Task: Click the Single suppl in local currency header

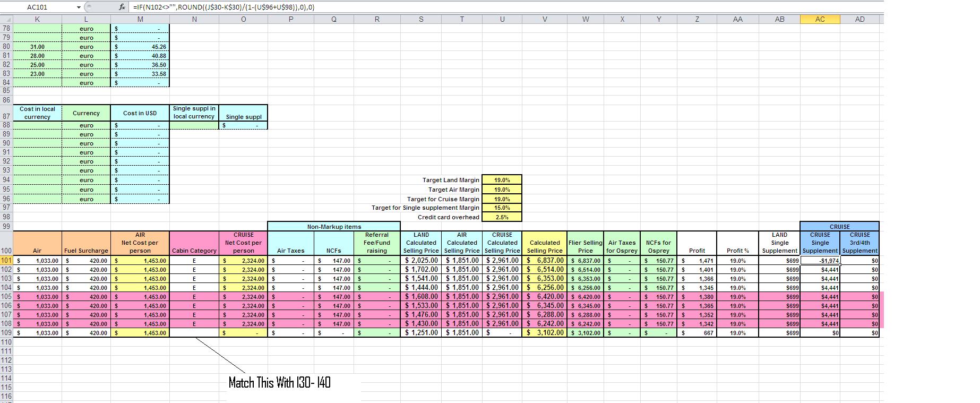Action: pyautogui.click(x=194, y=113)
